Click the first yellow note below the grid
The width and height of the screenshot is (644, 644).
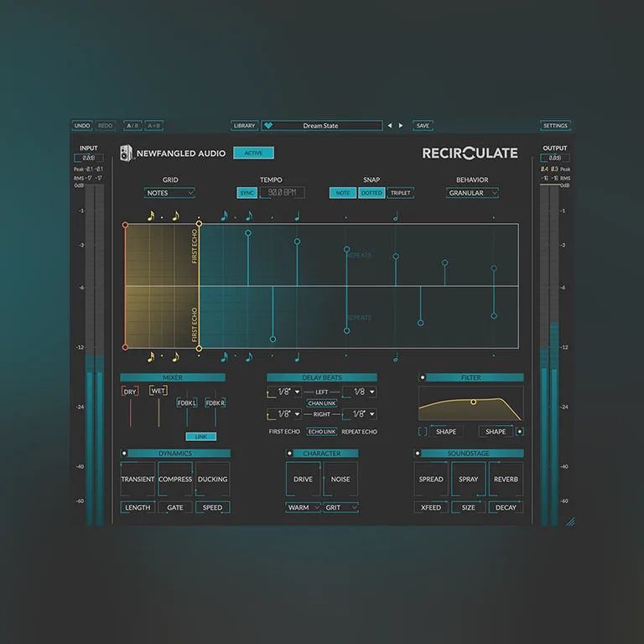click(x=151, y=356)
